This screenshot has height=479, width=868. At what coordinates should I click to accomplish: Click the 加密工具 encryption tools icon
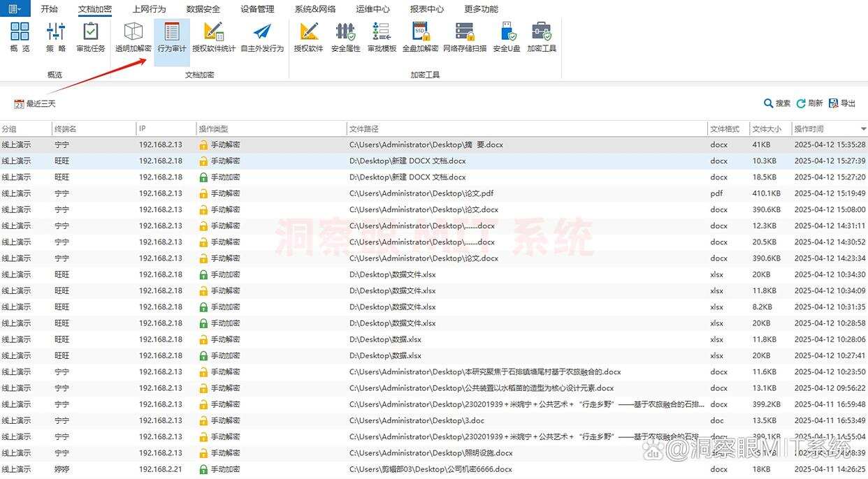[x=542, y=36]
